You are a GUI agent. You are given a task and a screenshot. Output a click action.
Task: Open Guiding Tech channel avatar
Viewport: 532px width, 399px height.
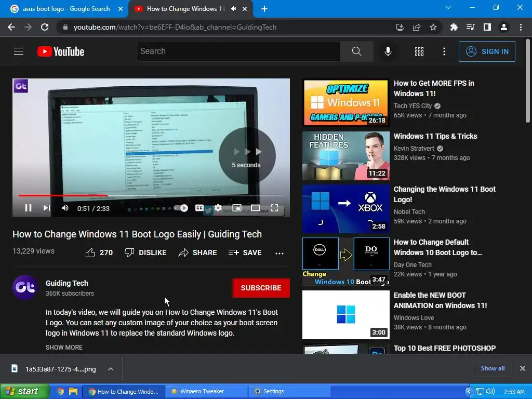coord(25,287)
